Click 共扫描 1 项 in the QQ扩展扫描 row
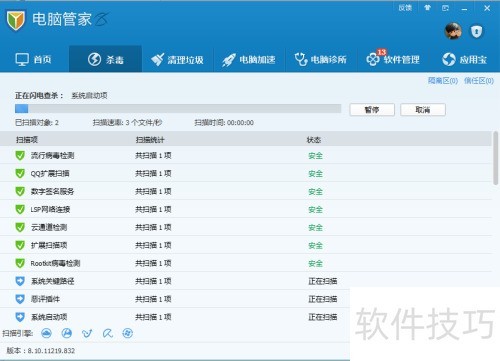The image size is (500, 361). coord(153,174)
